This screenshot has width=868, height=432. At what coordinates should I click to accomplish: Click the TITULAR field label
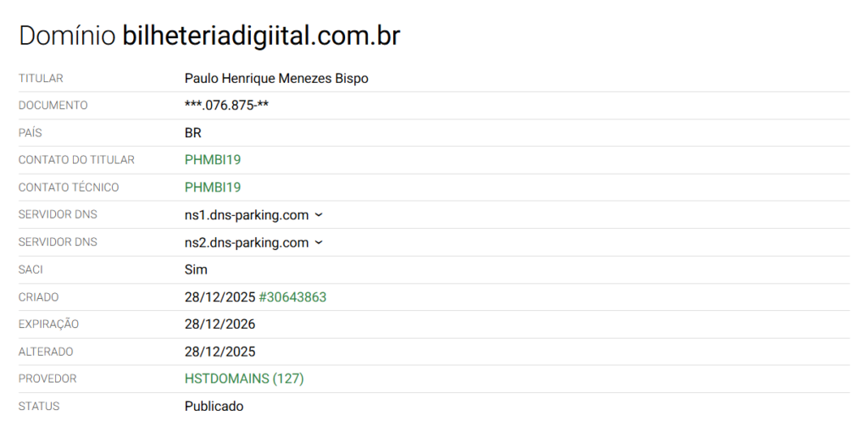coord(41,79)
